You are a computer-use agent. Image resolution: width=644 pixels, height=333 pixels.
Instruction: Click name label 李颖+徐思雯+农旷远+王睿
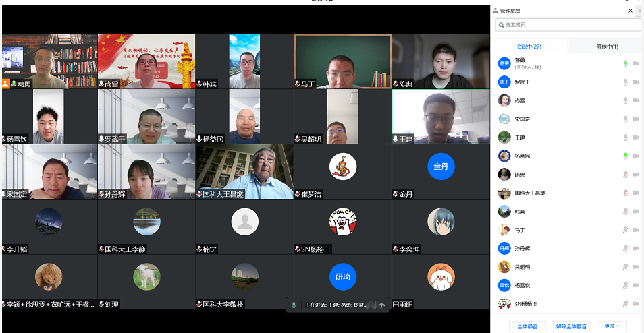(x=51, y=304)
